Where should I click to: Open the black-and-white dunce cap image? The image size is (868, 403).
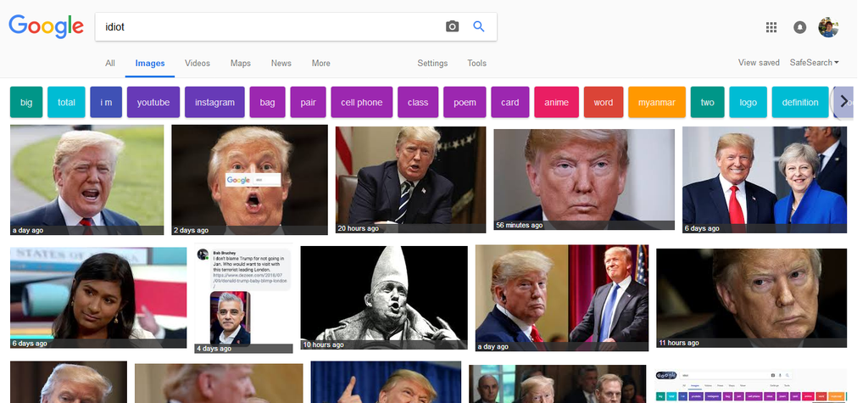tap(384, 297)
